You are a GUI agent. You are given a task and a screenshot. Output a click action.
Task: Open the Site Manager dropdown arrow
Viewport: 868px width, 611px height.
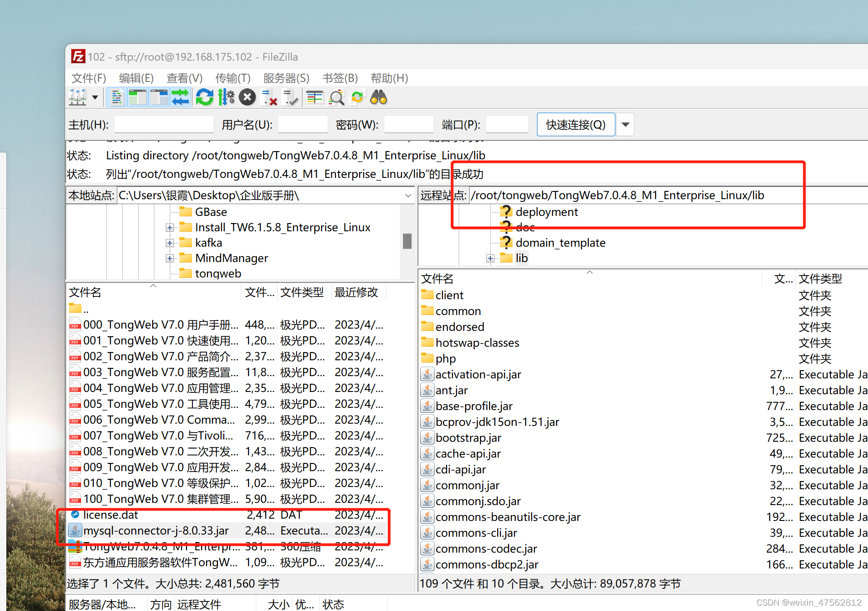(95, 97)
